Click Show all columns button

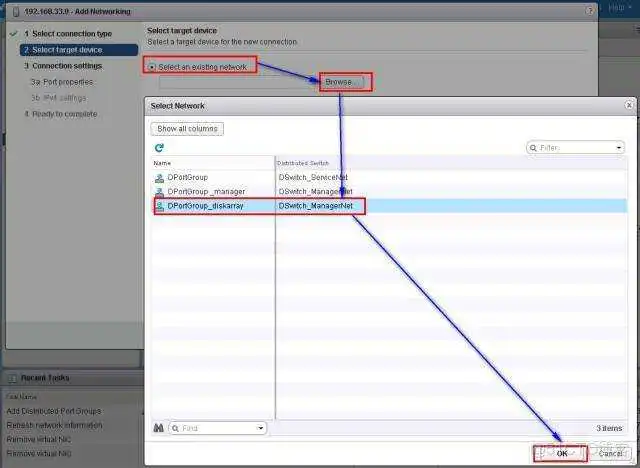tap(187, 128)
